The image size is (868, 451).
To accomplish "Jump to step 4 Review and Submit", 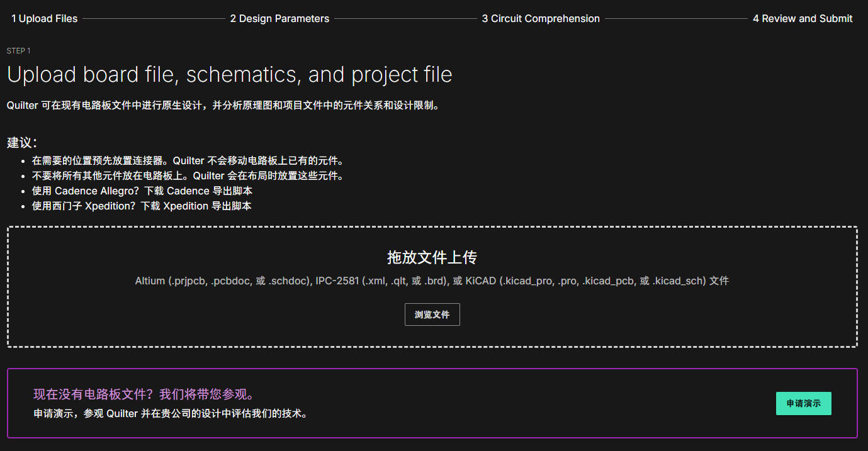I will click(x=803, y=19).
